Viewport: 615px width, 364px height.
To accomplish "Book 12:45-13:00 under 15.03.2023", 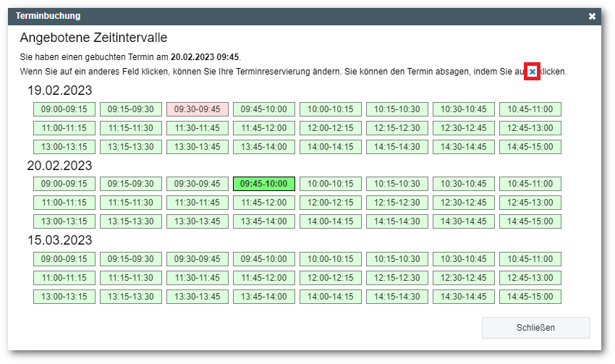I will [530, 278].
